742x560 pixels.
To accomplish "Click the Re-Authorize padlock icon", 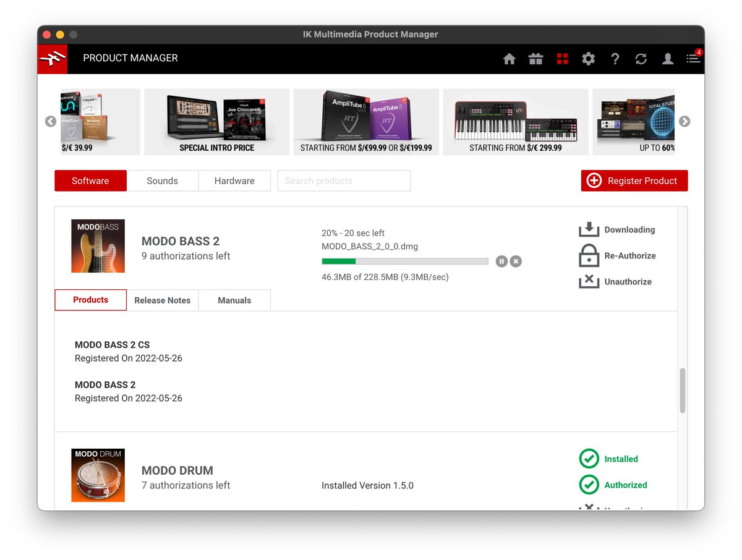I will 589,255.
